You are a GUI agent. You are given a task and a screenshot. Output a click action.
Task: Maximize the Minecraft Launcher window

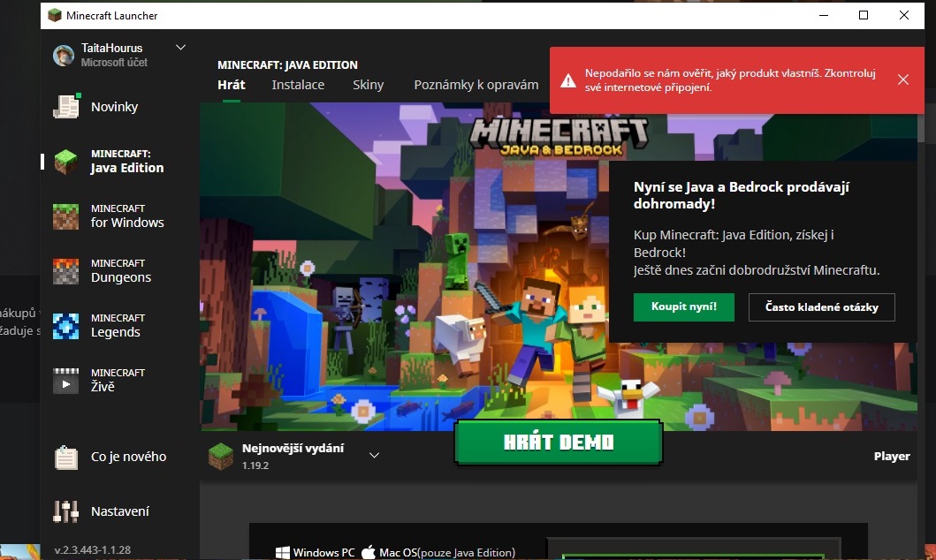[x=864, y=15]
